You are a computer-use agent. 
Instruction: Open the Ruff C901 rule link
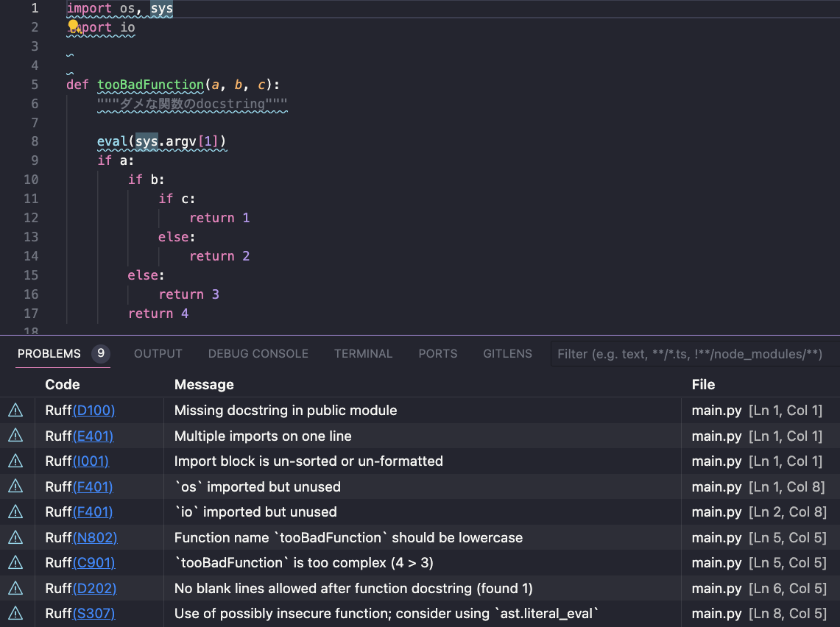tap(93, 563)
